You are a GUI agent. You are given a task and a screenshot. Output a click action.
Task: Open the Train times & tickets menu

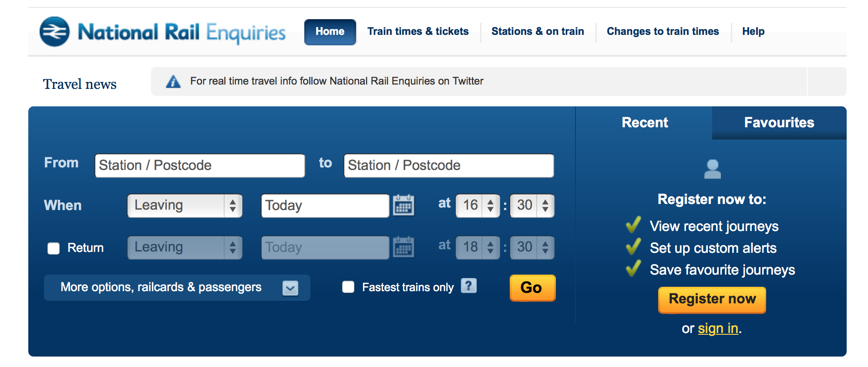[418, 31]
